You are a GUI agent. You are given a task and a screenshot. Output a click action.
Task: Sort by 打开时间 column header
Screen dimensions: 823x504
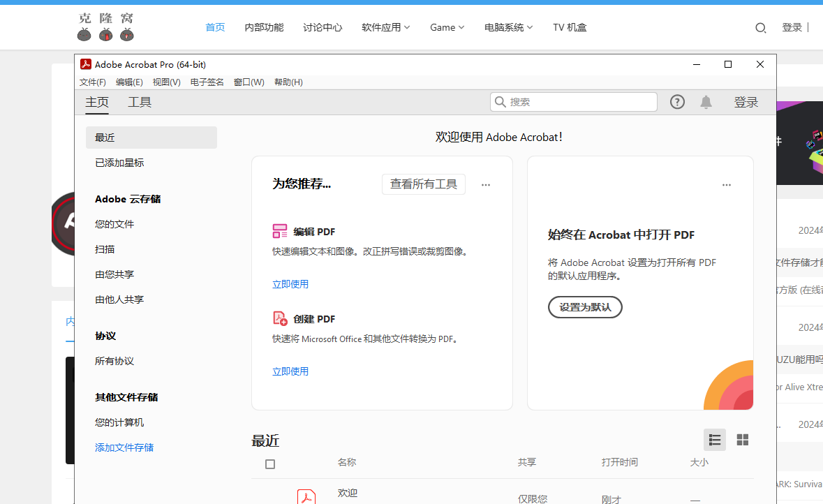coord(619,463)
